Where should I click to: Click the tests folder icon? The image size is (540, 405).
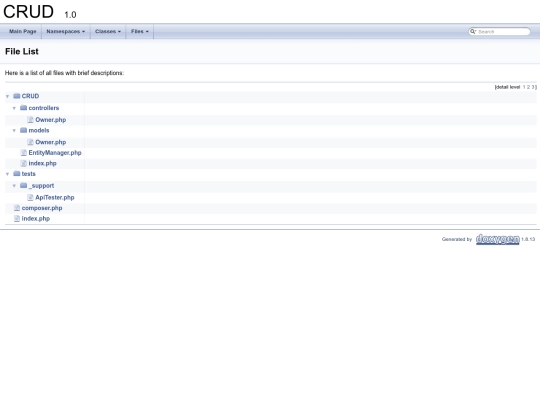pos(17,174)
